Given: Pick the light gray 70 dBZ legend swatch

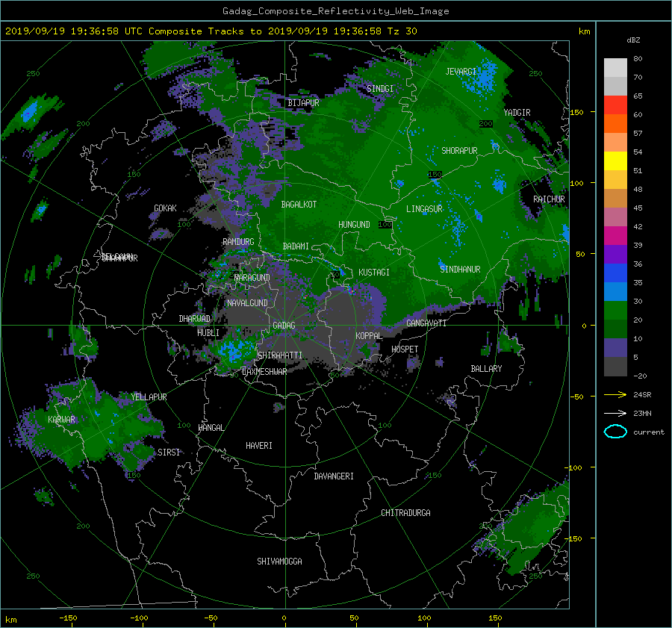Looking at the screenshot, I should 615,68.
